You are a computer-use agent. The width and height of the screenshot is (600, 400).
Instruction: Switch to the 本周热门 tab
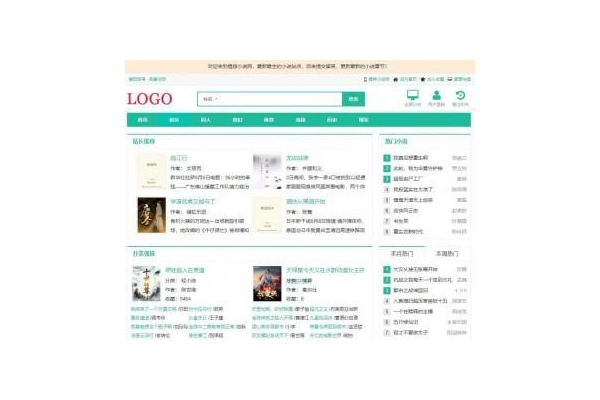446,254
